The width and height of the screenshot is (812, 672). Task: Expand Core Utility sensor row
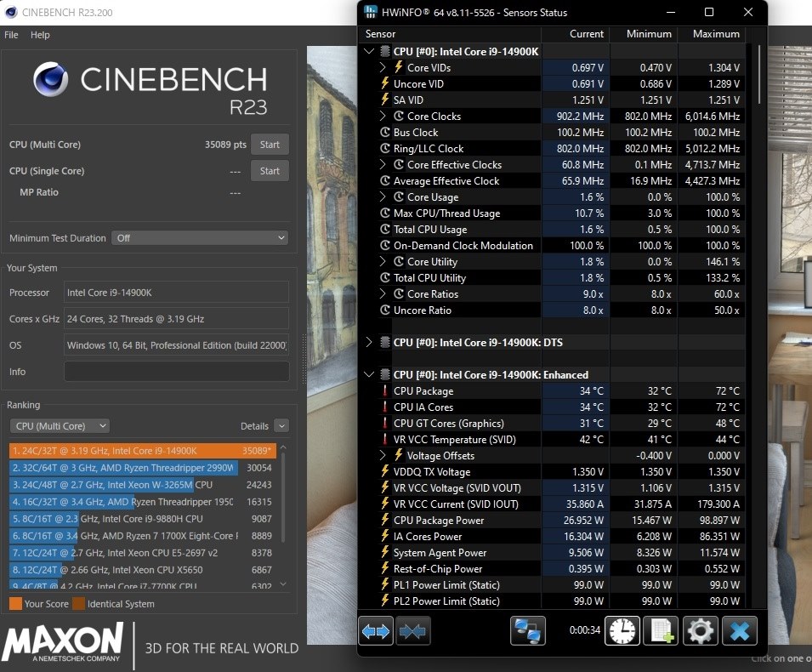382,261
